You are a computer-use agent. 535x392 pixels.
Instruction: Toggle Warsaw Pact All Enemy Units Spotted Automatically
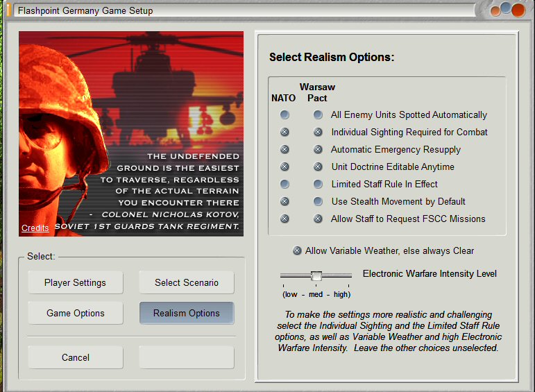(x=318, y=114)
